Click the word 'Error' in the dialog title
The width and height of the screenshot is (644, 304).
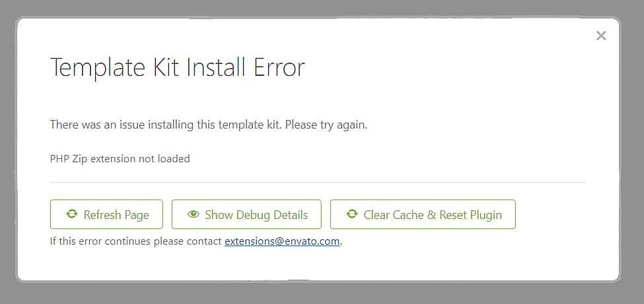(x=279, y=68)
